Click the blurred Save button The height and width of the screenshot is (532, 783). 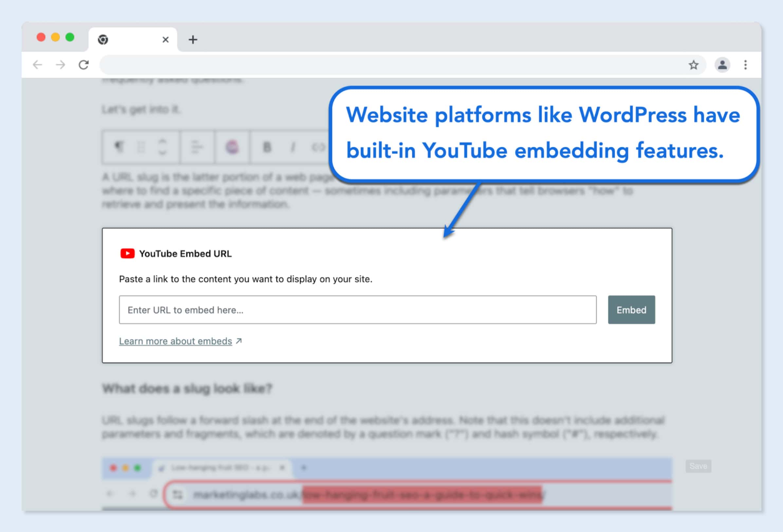click(x=698, y=466)
